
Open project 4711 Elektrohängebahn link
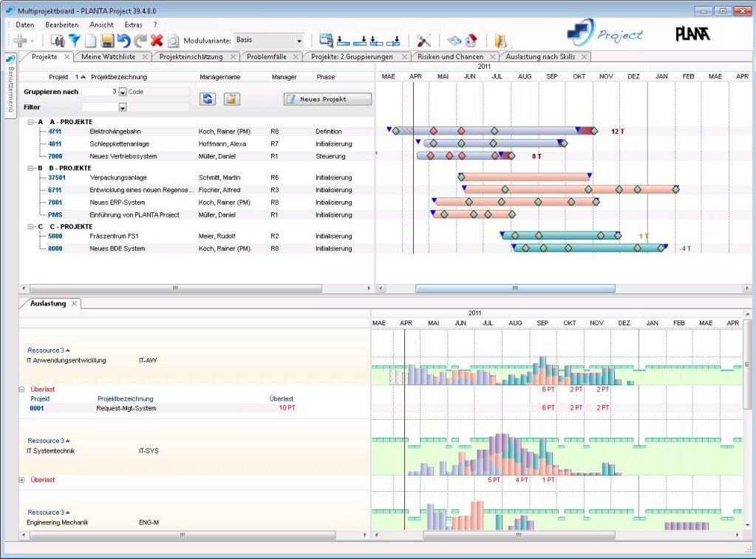pyautogui.click(x=55, y=131)
